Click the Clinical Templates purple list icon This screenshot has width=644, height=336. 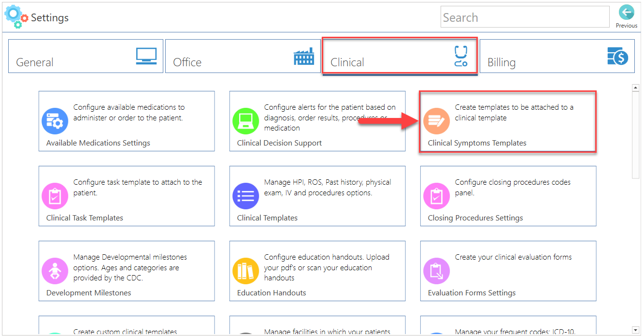pos(246,196)
